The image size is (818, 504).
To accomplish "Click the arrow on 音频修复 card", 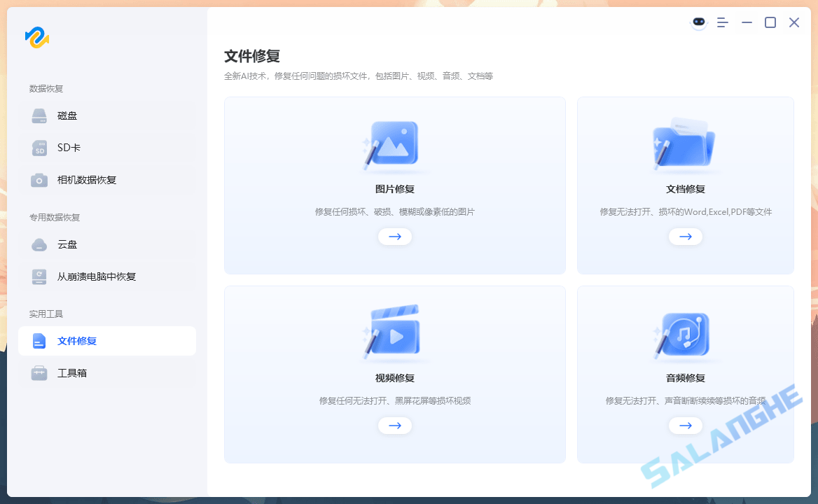I will pyautogui.click(x=685, y=426).
